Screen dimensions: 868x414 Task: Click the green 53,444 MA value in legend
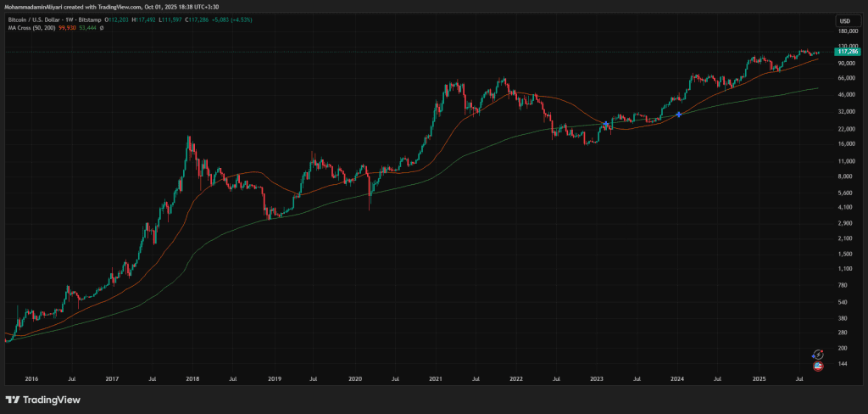tap(86, 28)
